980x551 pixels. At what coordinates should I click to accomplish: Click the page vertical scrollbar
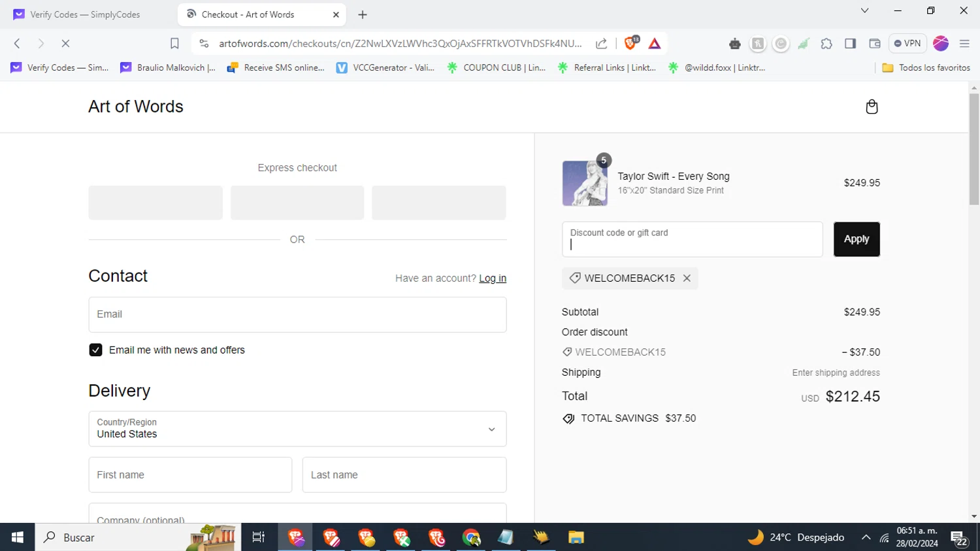coord(974,150)
